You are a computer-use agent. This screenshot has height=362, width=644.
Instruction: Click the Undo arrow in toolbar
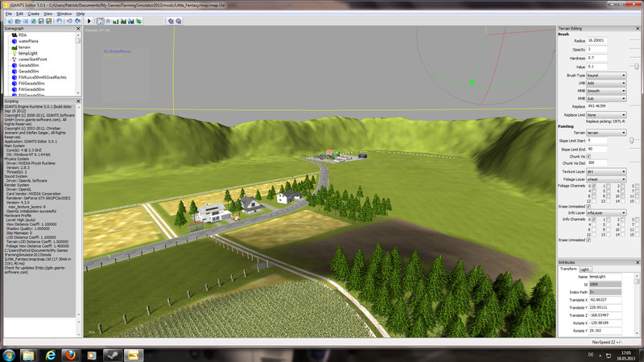(69, 21)
